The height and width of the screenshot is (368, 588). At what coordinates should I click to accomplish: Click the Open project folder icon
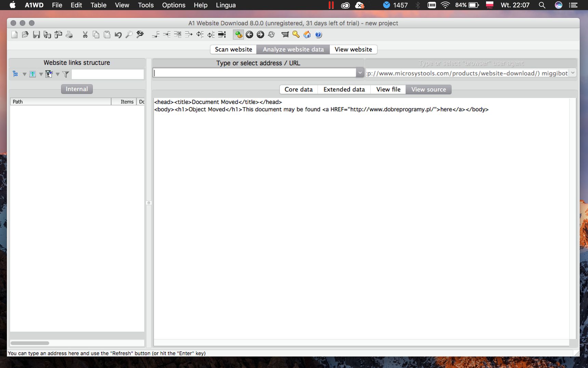(x=25, y=35)
